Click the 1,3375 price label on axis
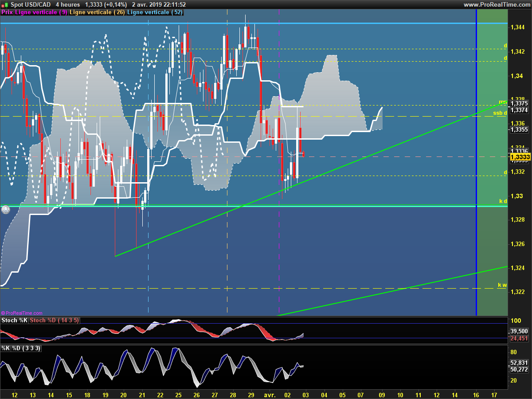The width and height of the screenshot is (532, 399). 519,103
